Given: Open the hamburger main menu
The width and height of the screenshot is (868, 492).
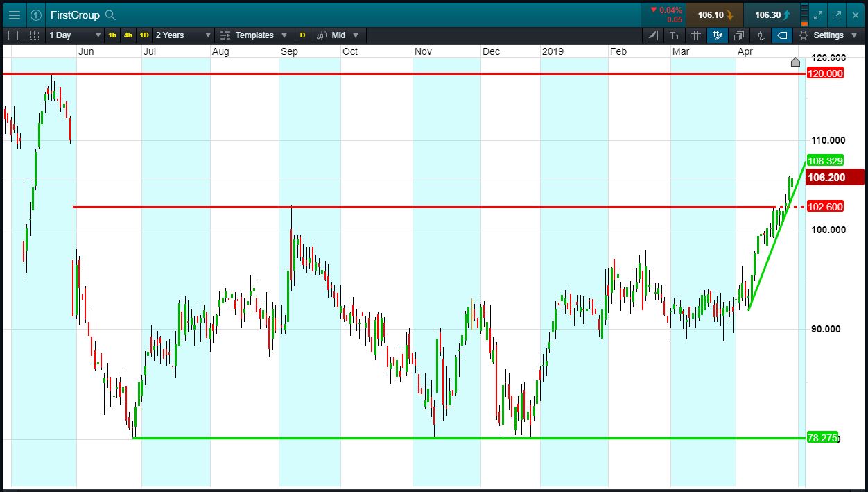Looking at the screenshot, I should tap(15, 15).
